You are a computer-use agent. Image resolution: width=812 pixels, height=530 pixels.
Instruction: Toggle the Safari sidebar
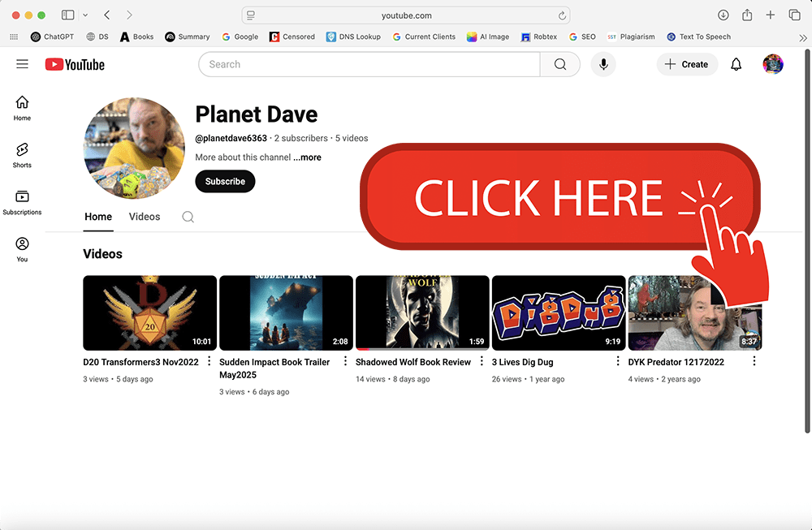tap(68, 15)
